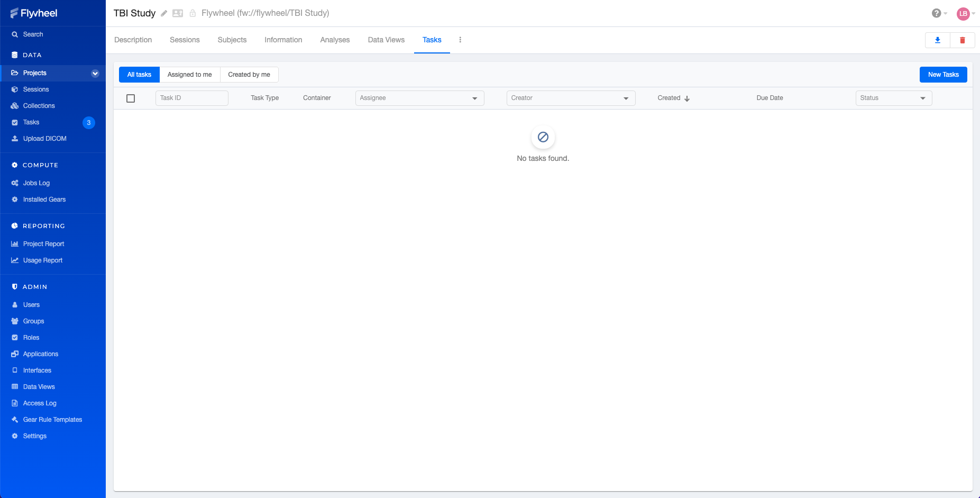Click the download icon button
Image resolution: width=980 pixels, height=498 pixels.
(937, 40)
